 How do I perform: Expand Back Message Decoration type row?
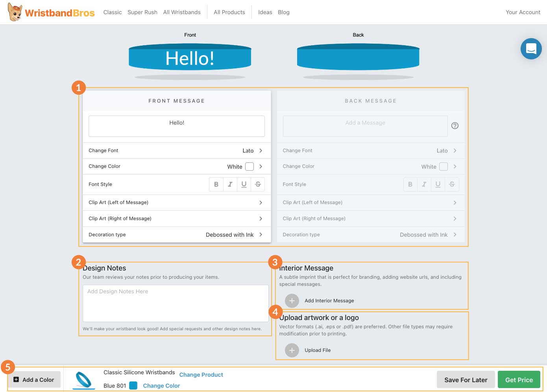[x=371, y=235]
